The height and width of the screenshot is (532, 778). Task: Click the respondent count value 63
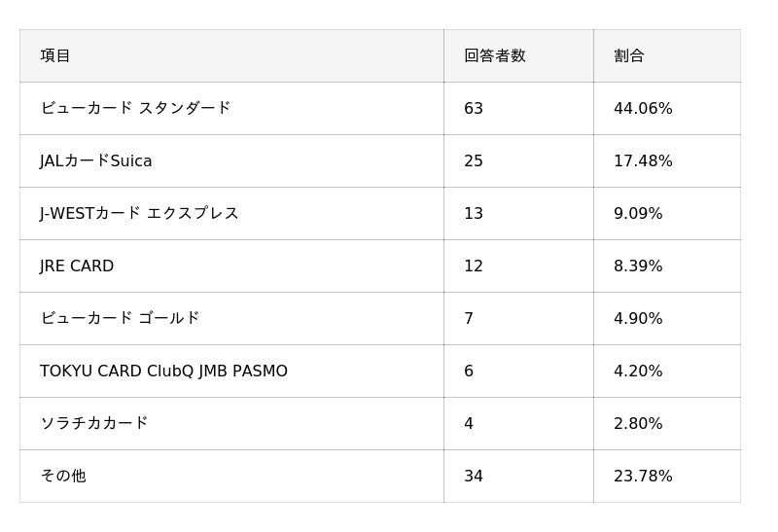[474, 108]
